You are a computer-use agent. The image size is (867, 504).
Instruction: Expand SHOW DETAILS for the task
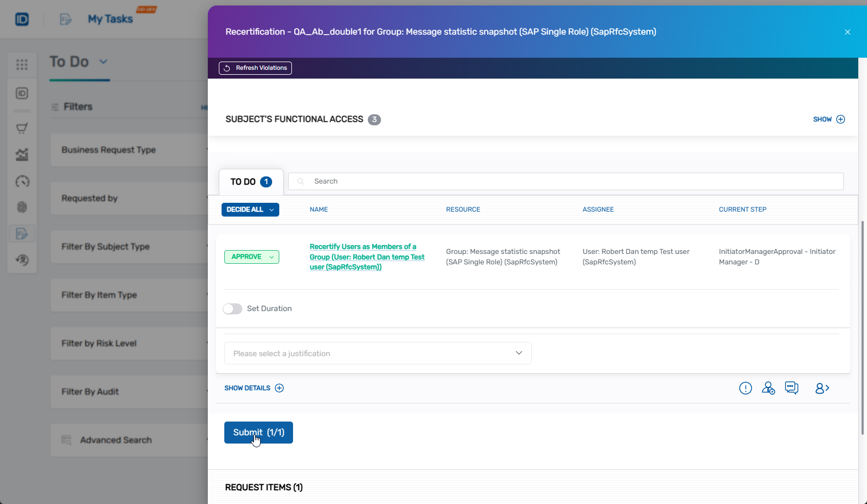coord(253,388)
